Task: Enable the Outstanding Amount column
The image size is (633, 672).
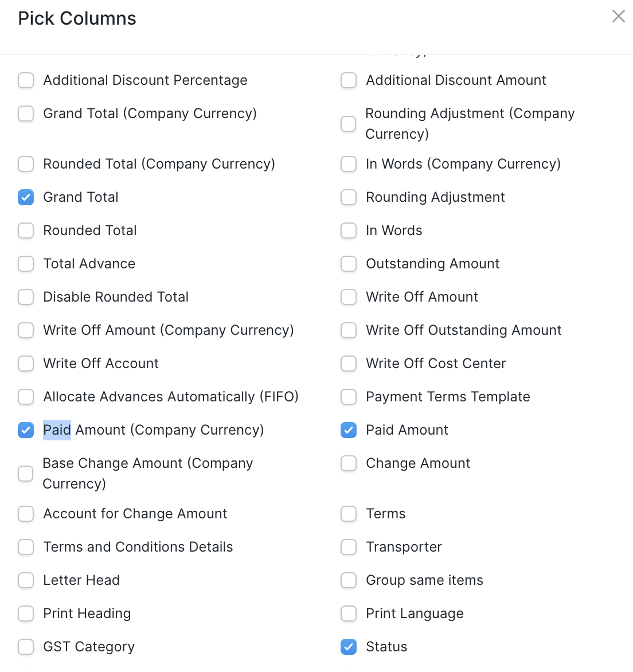Action: (349, 264)
